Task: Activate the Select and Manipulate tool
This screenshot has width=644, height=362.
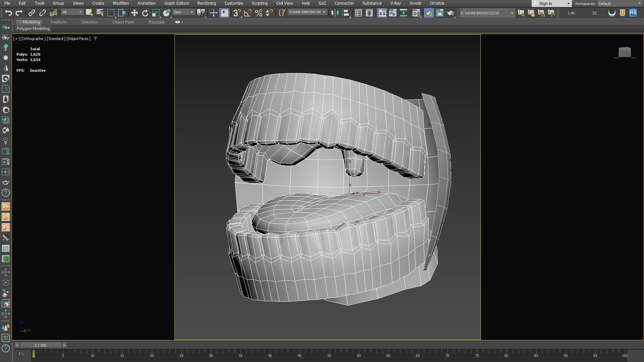Action: [x=213, y=13]
